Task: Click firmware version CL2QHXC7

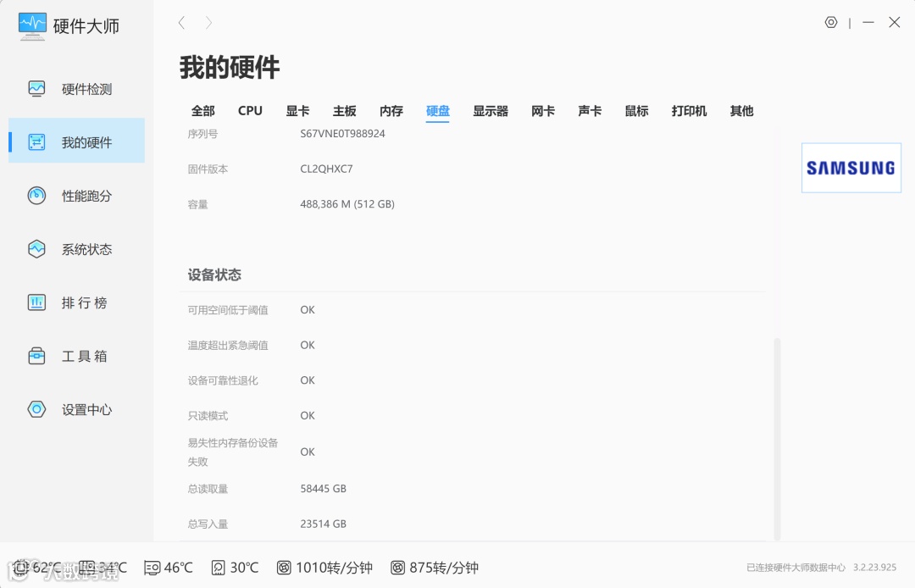Action: 326,169
